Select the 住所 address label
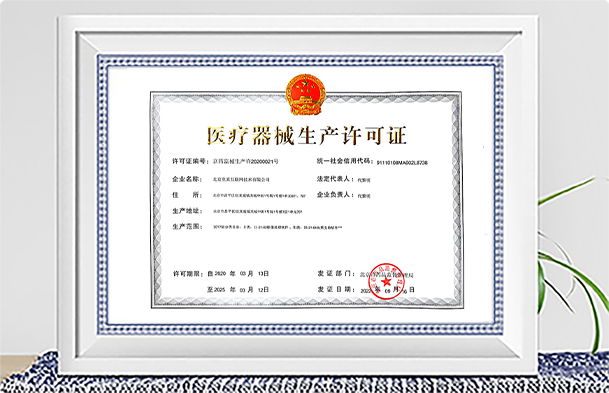 [187, 195]
